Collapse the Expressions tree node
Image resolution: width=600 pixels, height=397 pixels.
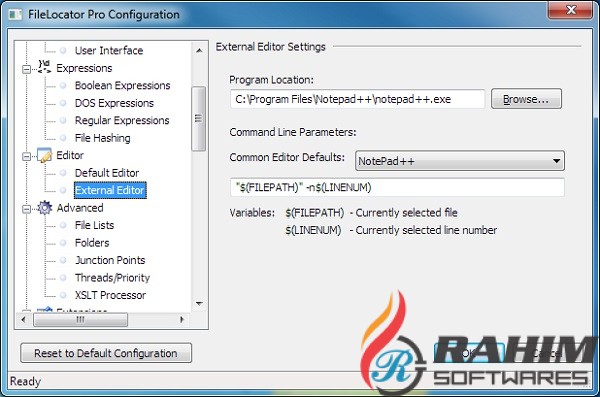(26, 69)
